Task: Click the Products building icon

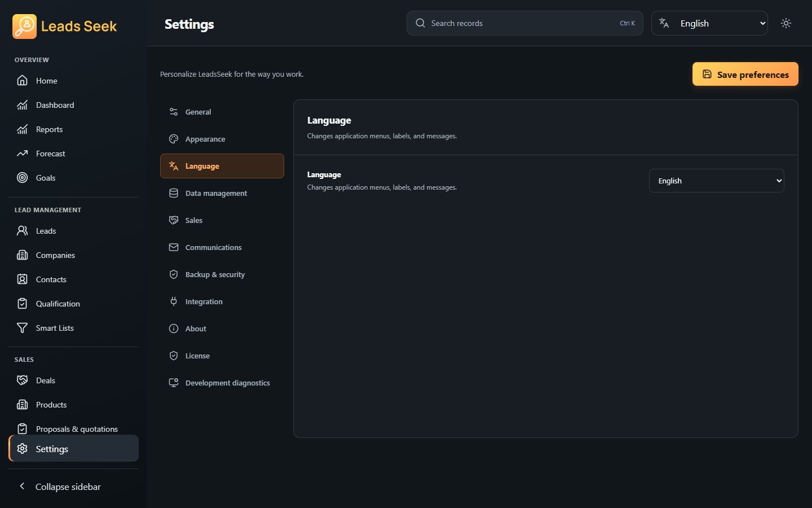Action: click(23, 405)
